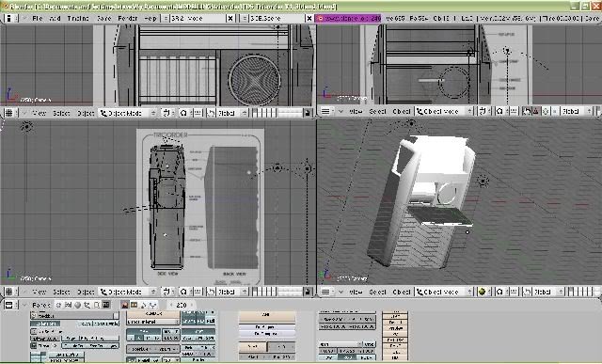Switch to the Editing context icon
Screen dimensions: 602x364
click(x=97, y=305)
